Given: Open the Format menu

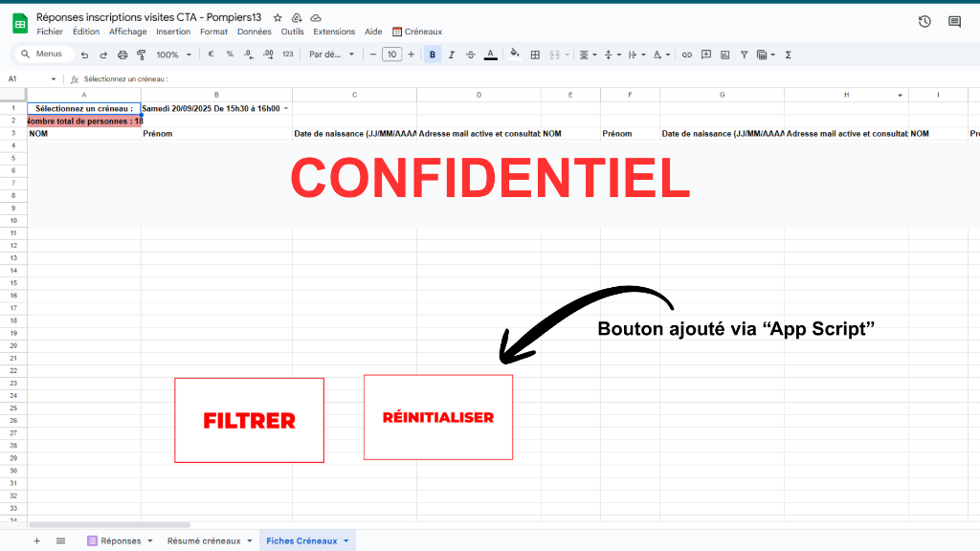Looking at the screenshot, I should click(x=213, y=32).
